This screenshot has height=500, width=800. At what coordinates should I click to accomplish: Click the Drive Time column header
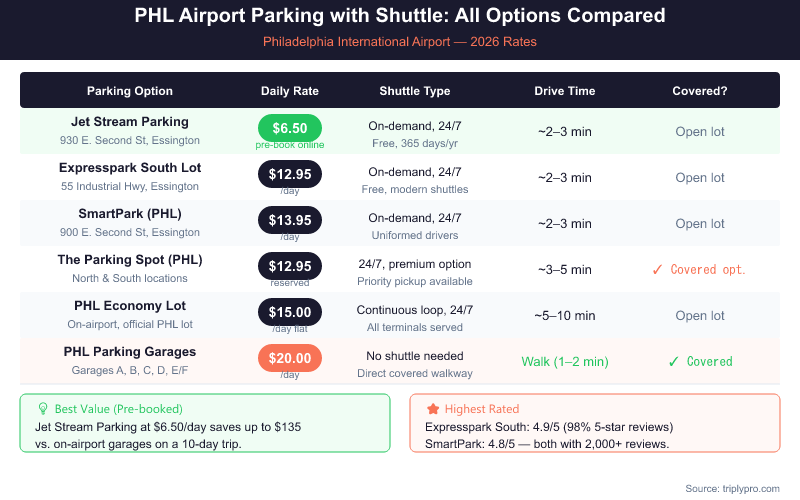pyautogui.click(x=565, y=91)
